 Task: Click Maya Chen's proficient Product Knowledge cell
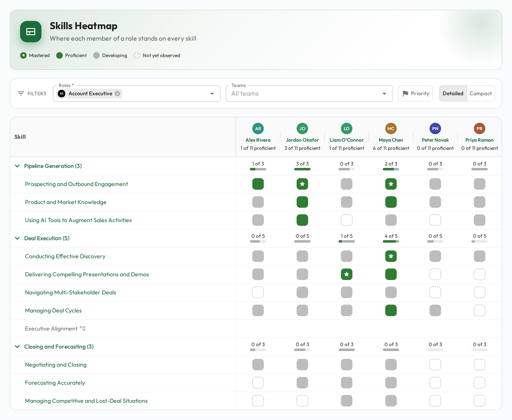pos(391,202)
